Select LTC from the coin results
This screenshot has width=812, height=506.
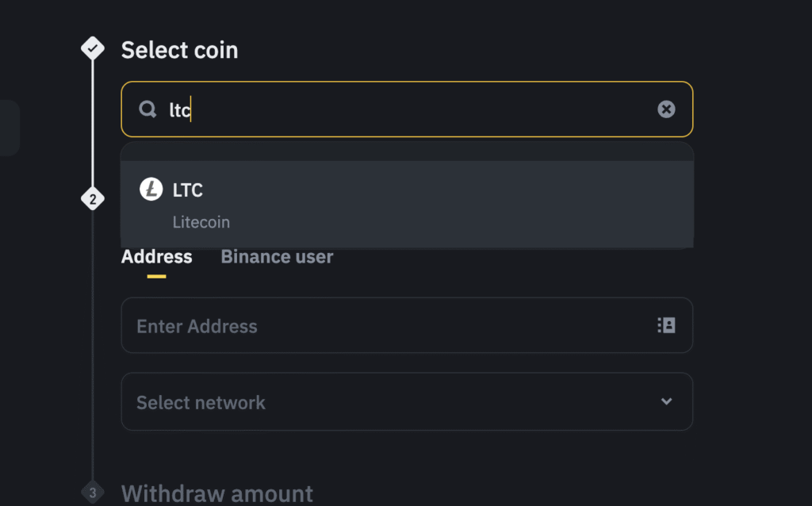click(407, 204)
